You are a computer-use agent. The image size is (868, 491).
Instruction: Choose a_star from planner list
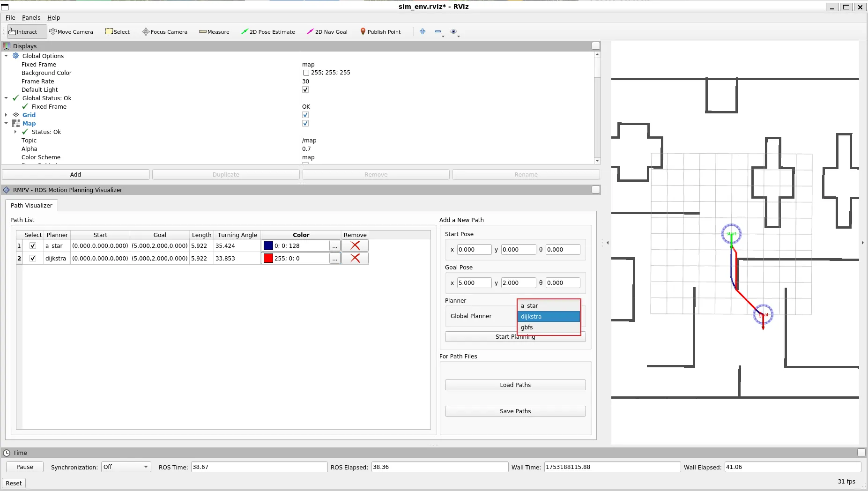coord(549,305)
